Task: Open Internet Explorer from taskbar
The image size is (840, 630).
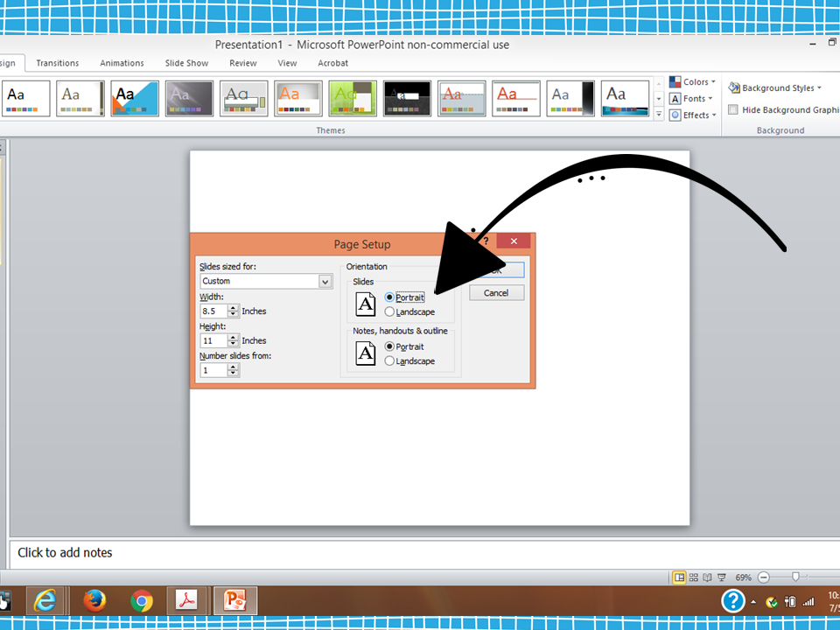Action: click(x=45, y=600)
